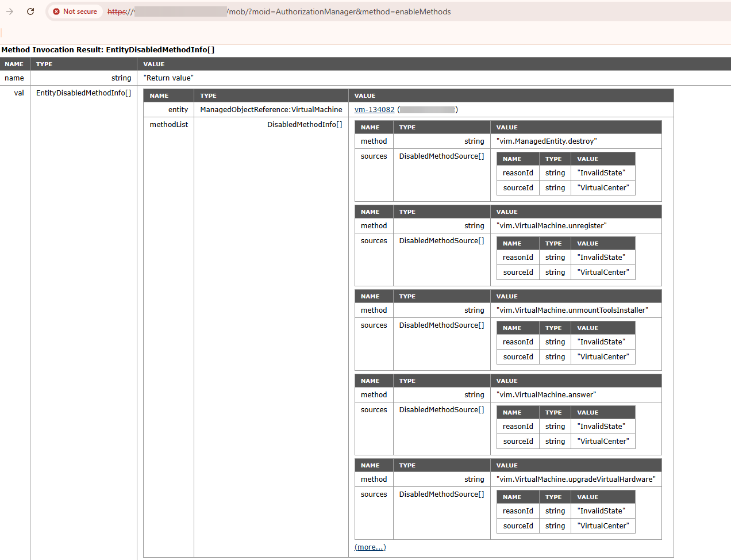Click the DisabledMethodInfo[] type cell

pos(304,125)
